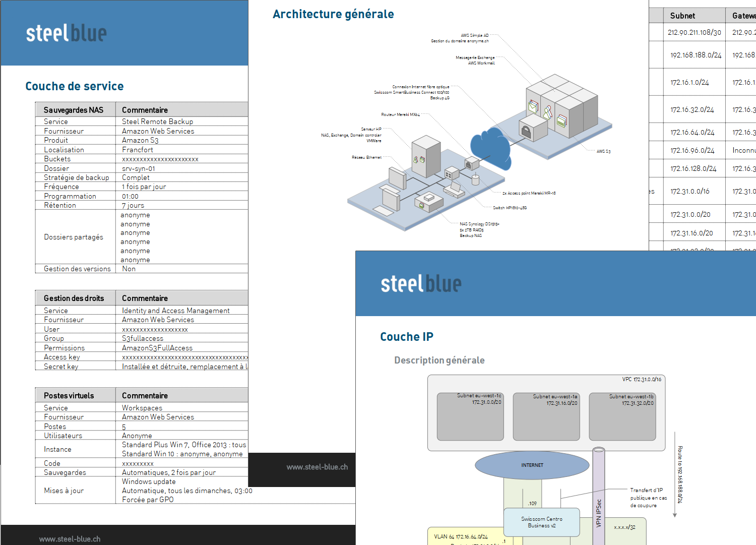Viewport: 756px width, 545px height.
Task: Select 'Automatiques, 2 fois par jour' cell
Action: 169,472
